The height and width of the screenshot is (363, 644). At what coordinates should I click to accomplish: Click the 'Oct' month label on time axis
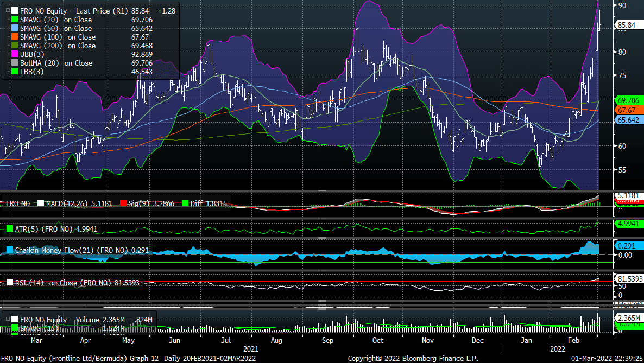[378, 340]
